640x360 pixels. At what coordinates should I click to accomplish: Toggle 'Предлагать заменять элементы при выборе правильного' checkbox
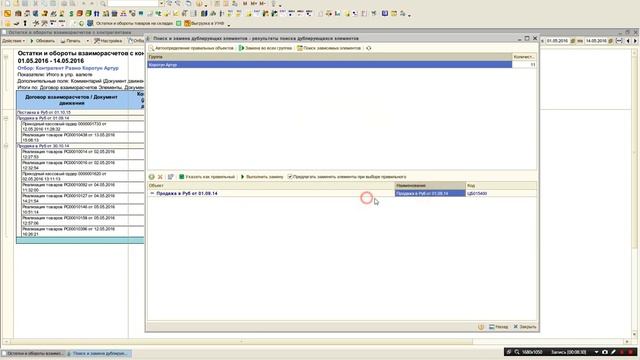pos(290,177)
